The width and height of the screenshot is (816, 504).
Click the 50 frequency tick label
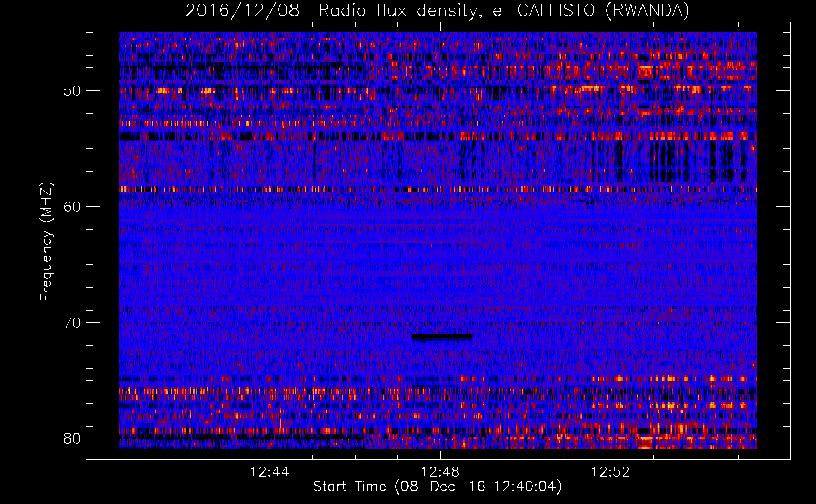pos(72,91)
